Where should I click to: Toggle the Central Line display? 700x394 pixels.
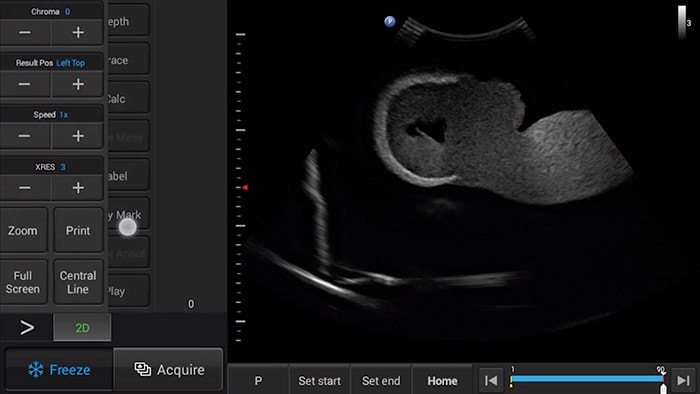[x=78, y=282]
